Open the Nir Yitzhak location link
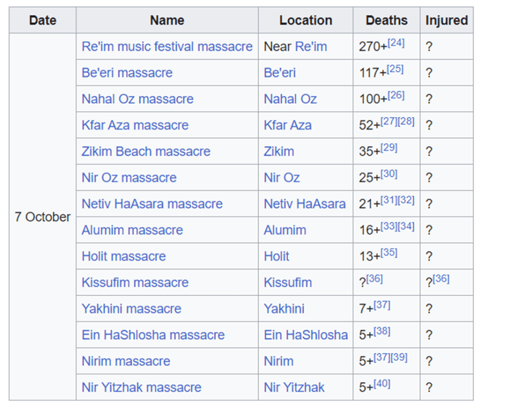Screen dimensions: 532x413 click(294, 388)
